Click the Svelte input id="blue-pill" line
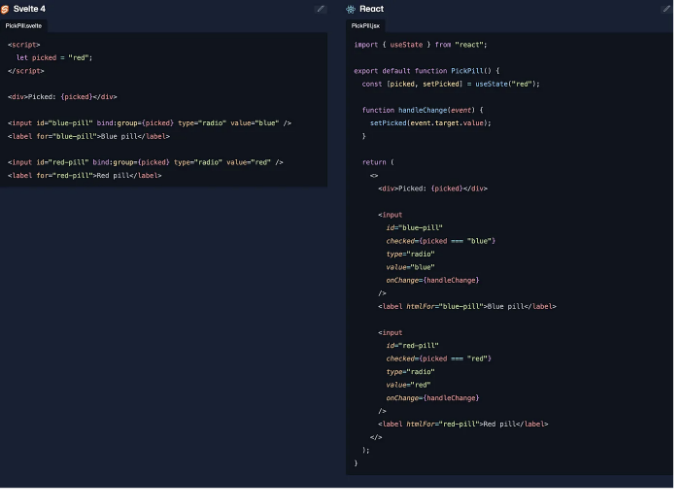Viewport: 680px width, 493px height. tap(150, 124)
